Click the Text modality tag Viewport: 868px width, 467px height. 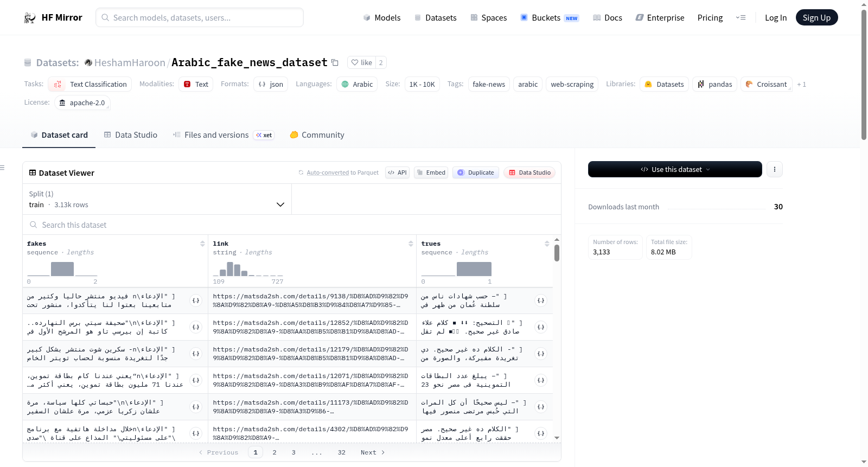(196, 84)
